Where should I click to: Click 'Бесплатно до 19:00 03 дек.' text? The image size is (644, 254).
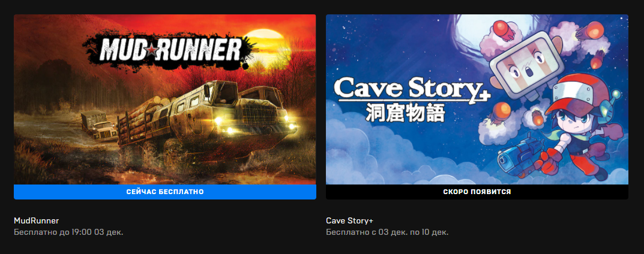click(68, 232)
